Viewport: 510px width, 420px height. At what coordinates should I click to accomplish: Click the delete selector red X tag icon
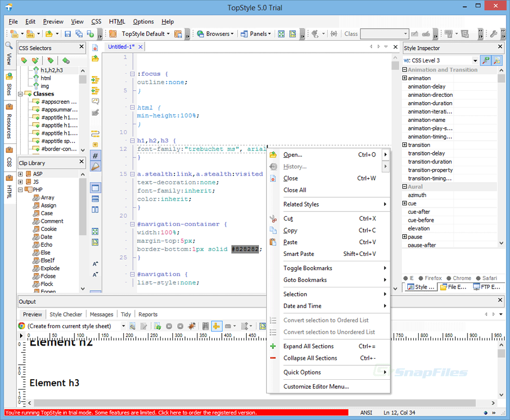click(x=50, y=60)
